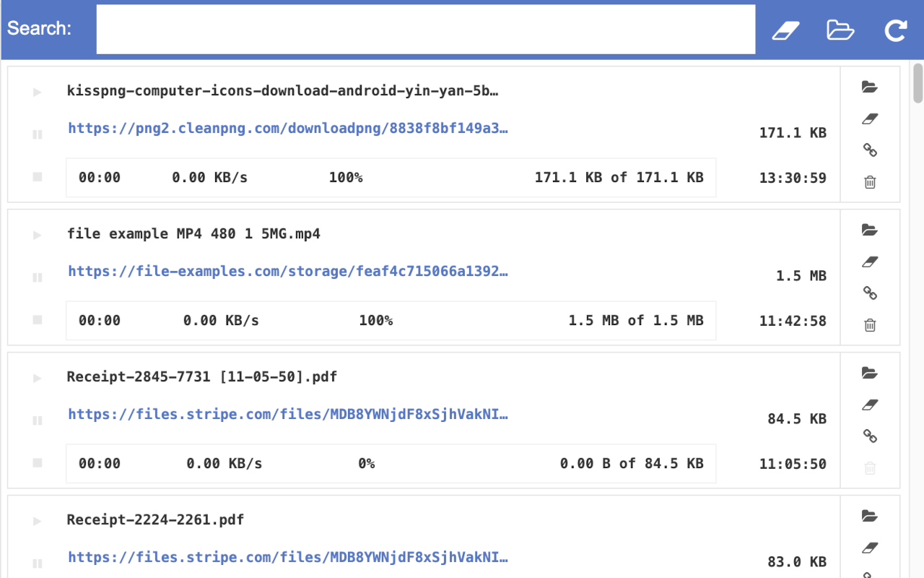Clear the list using the top eraser icon
Viewport: 924px width, 578px height.
tap(786, 29)
